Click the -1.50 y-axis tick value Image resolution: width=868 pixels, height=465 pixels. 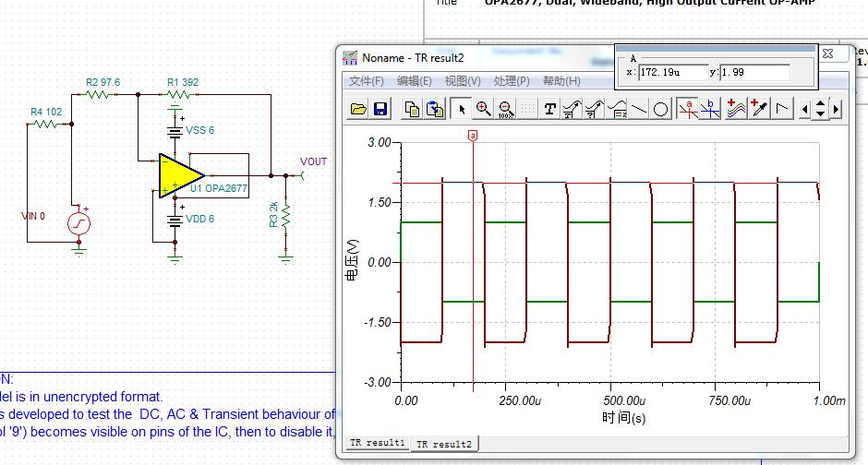pos(378,322)
